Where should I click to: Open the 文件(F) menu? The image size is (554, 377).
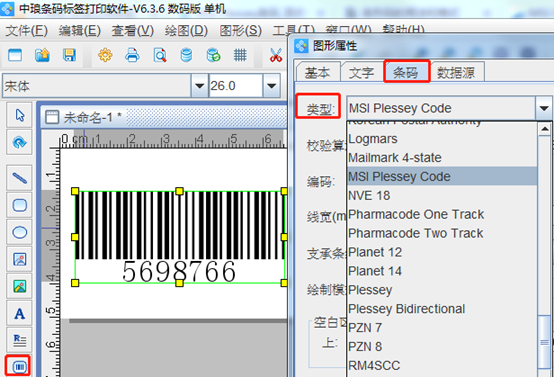[26, 30]
